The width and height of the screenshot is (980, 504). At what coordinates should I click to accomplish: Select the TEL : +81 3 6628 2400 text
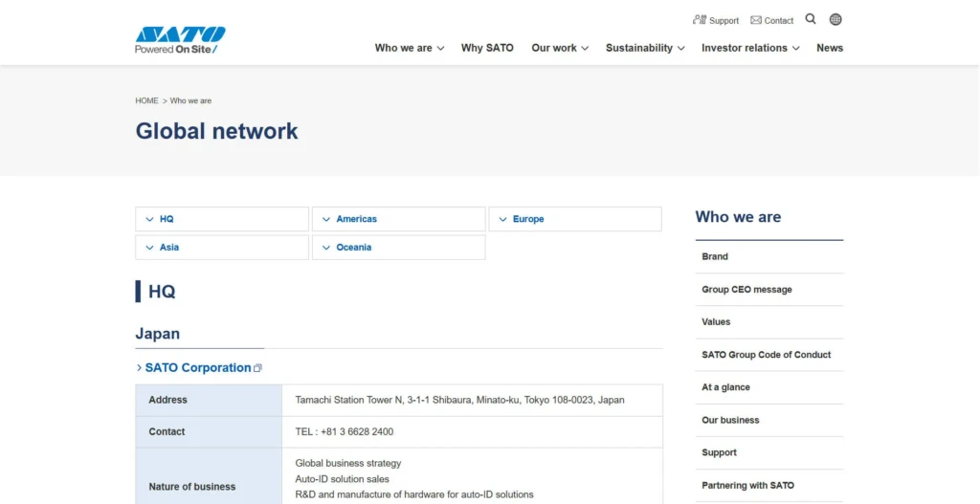click(345, 431)
